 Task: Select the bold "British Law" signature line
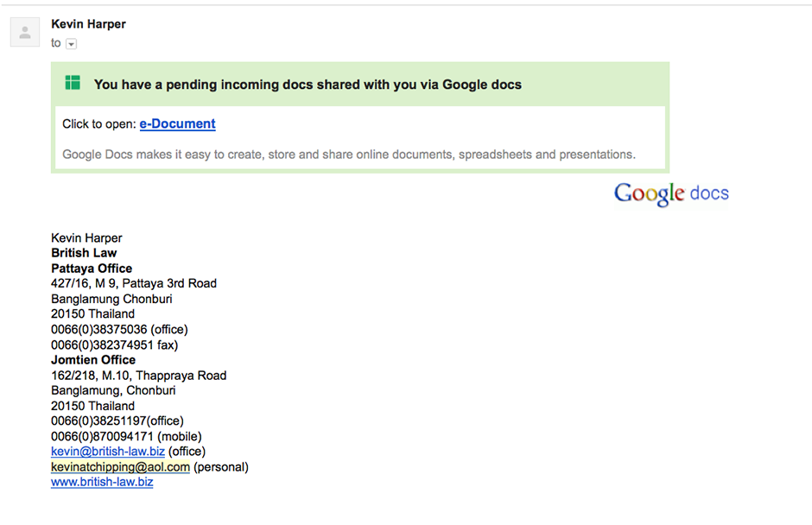tap(84, 253)
